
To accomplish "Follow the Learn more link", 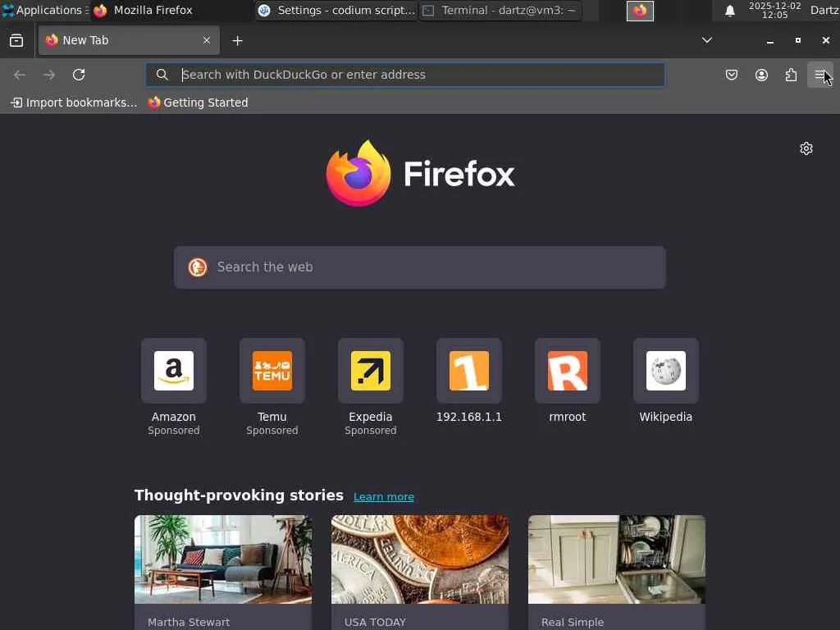I will [x=384, y=496].
